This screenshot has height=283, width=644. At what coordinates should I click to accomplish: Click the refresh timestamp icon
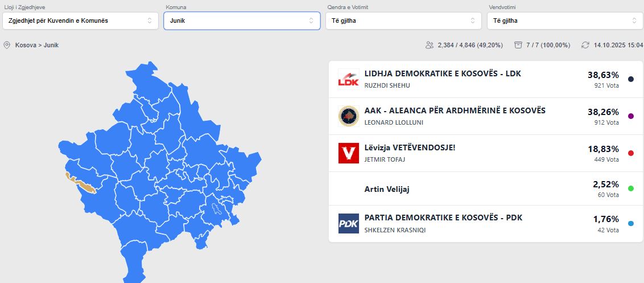click(x=585, y=45)
